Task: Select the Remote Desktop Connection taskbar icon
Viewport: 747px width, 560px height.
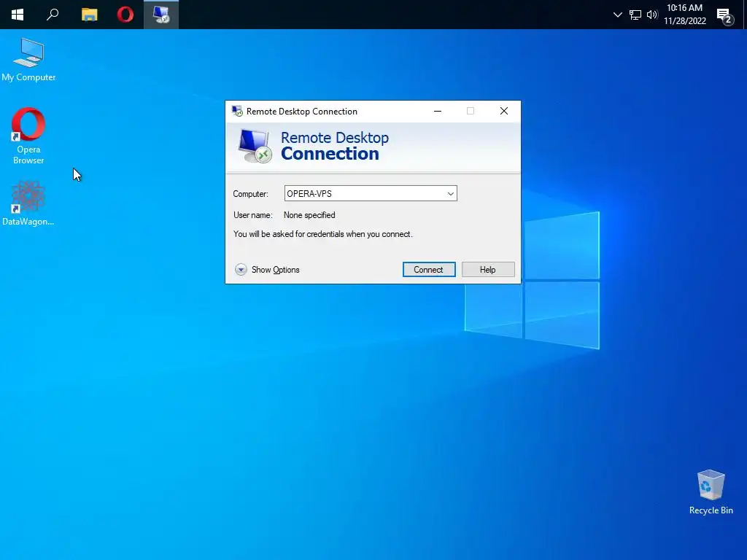Action: click(x=161, y=15)
